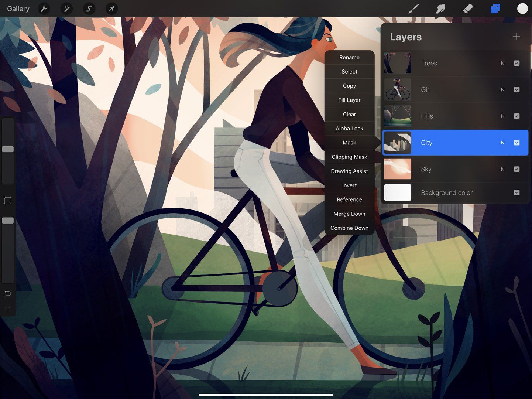The image size is (532, 399).
Task: Pick the Brush tool
Action: point(413,8)
